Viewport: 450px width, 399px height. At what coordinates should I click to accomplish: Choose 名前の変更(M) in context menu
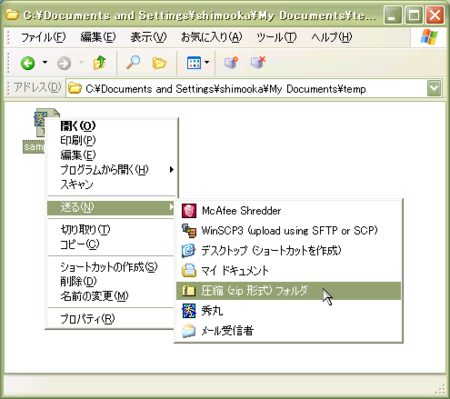coord(111,296)
